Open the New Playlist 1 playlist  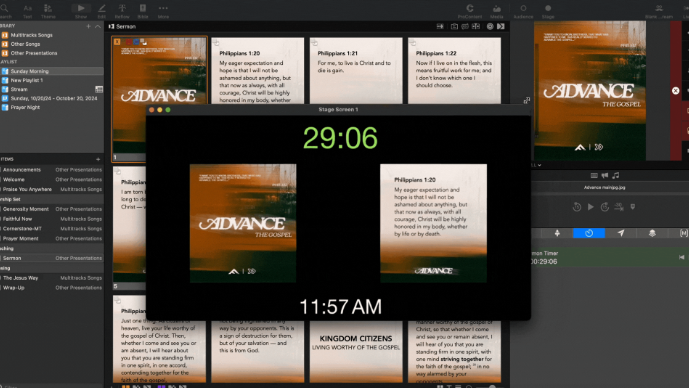pyautogui.click(x=52, y=80)
